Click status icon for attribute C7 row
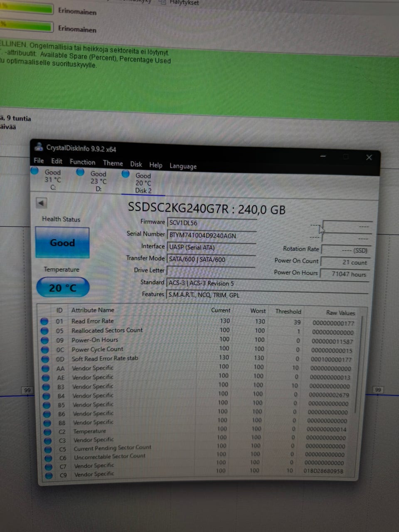Image resolution: width=399 pixels, height=532 pixels. pyautogui.click(x=49, y=467)
